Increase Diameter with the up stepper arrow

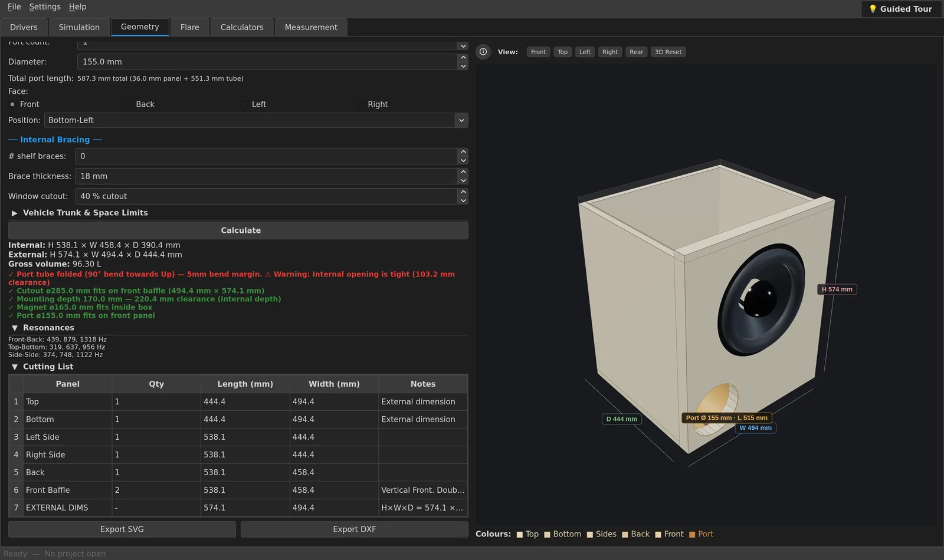(463, 58)
